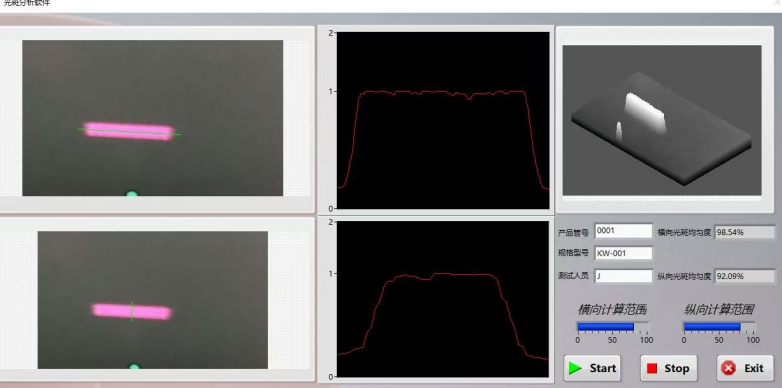Screen dimensions: 782x388
Task: Click the Exit button
Action: click(x=745, y=368)
